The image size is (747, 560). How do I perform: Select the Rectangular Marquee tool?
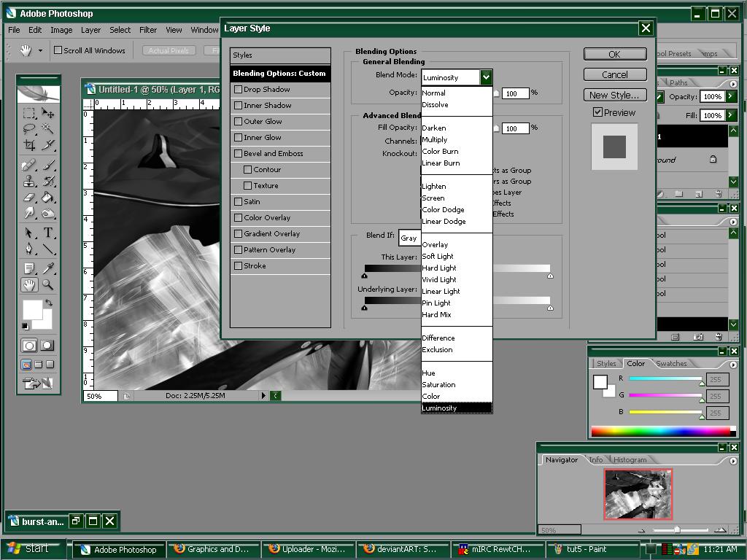click(x=29, y=113)
